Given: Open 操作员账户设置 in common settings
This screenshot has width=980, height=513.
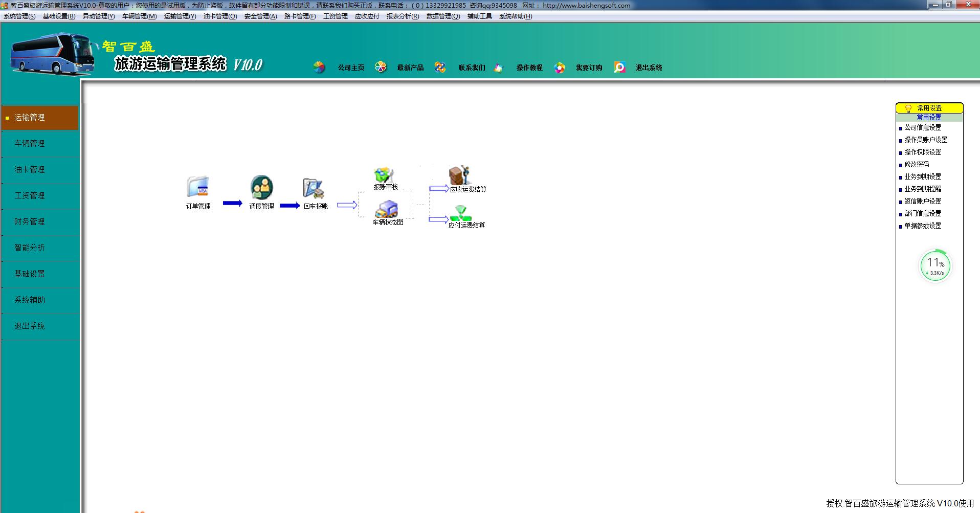Looking at the screenshot, I should tap(926, 140).
